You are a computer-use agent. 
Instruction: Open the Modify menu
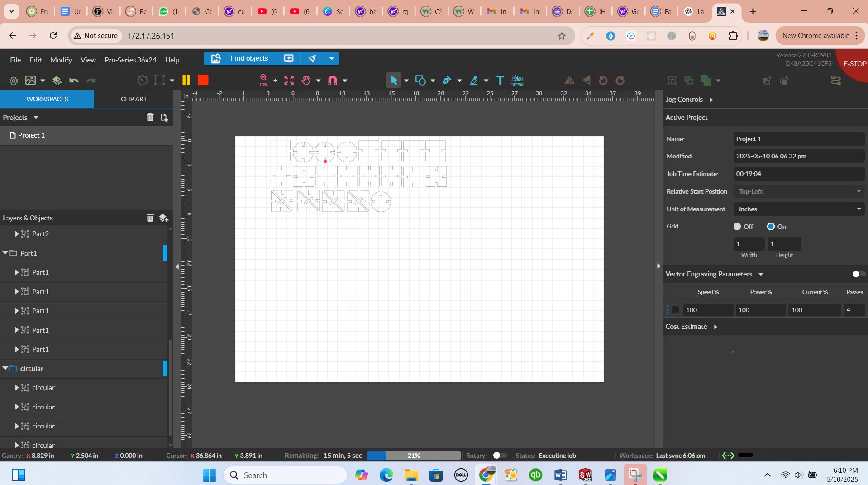pos(61,60)
